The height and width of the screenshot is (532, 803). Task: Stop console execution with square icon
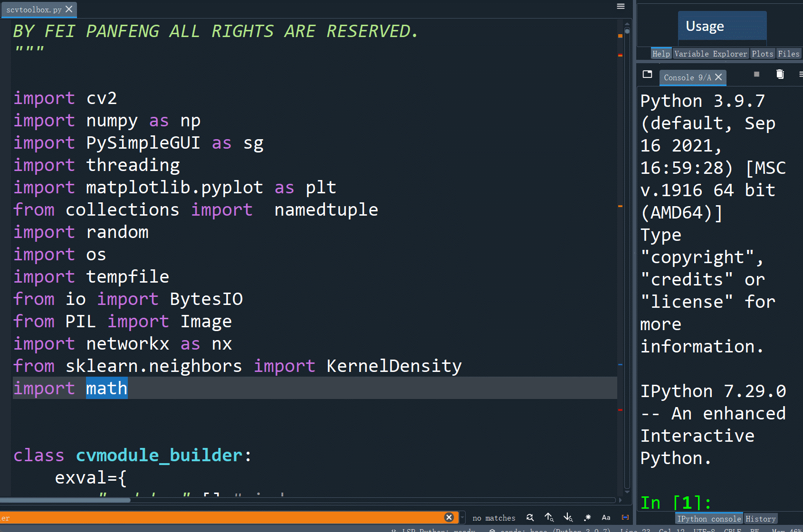pyautogui.click(x=756, y=74)
